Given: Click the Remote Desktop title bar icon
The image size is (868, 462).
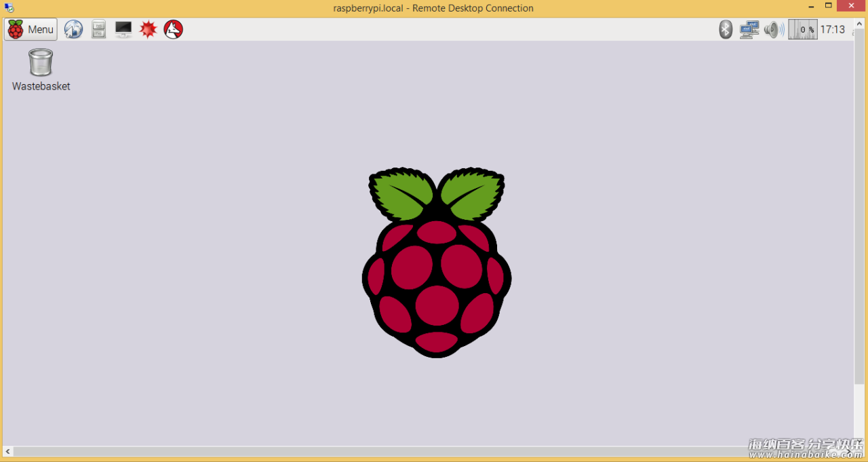Looking at the screenshot, I should [x=9, y=8].
